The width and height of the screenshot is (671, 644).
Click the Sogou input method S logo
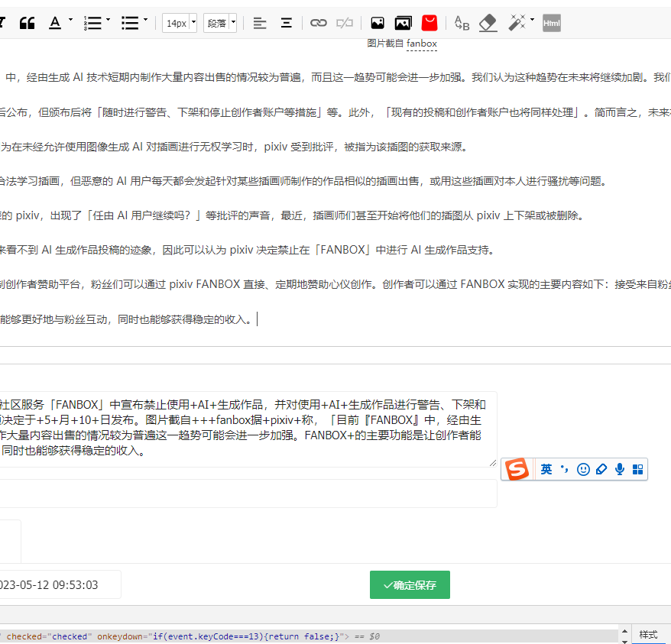(517, 469)
